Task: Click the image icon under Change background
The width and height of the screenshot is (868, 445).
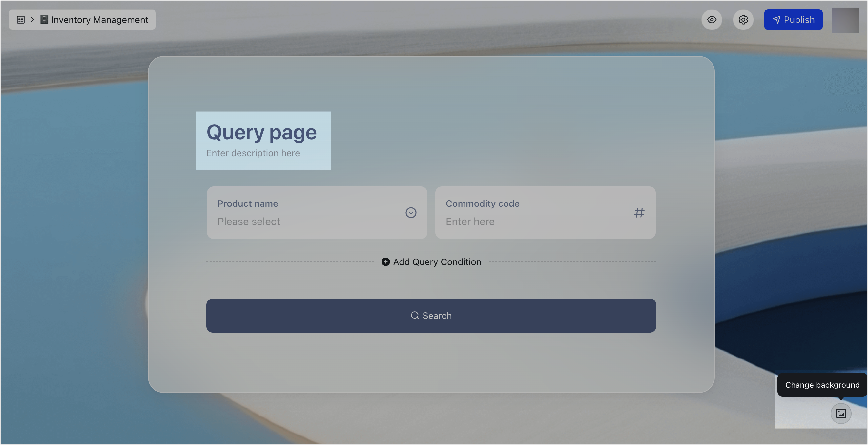Action: tap(841, 414)
